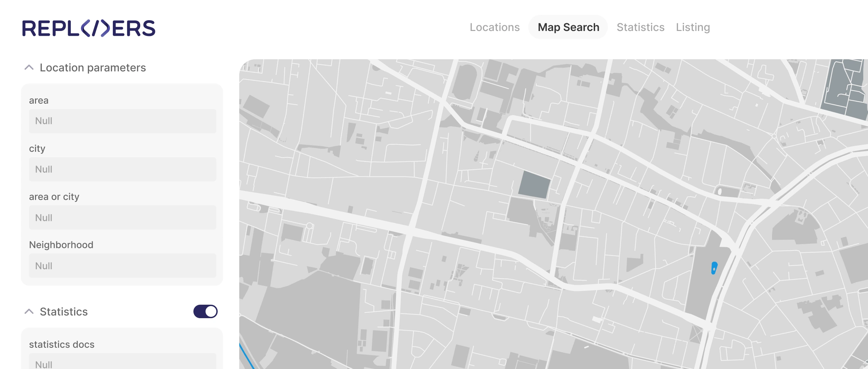
Task: Disable the Statistics toggle switch
Action: coord(205,311)
